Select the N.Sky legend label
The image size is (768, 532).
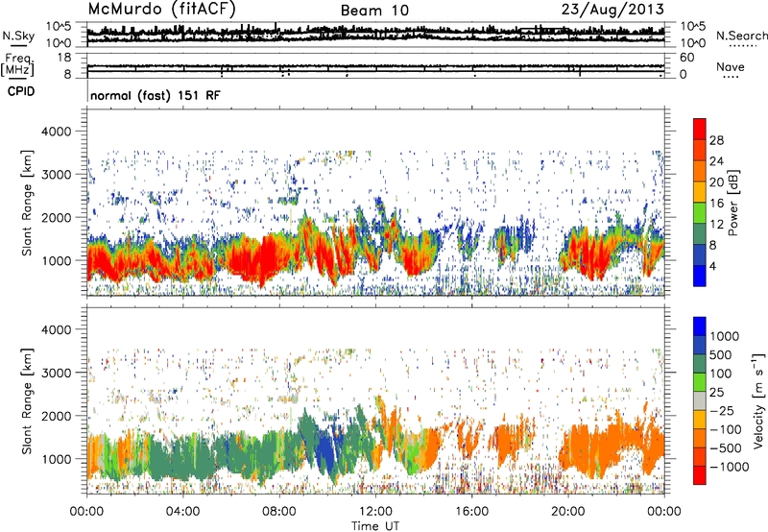pyautogui.click(x=18, y=36)
